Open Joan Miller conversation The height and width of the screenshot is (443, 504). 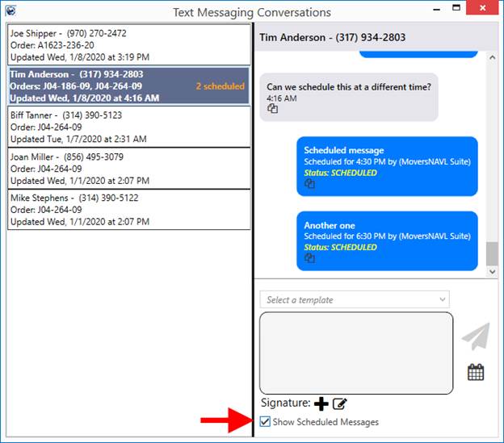[128, 169]
